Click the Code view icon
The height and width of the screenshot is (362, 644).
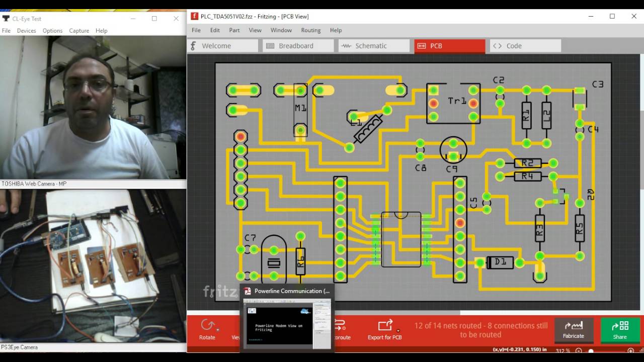496,45
